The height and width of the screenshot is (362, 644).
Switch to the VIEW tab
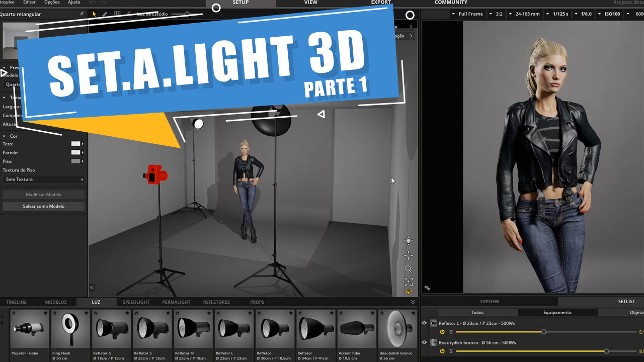tap(311, 3)
